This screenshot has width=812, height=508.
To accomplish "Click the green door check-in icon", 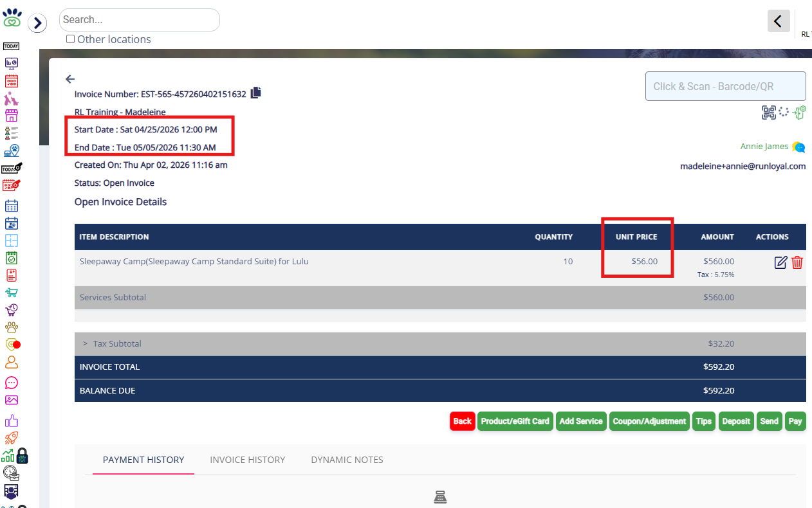I will 800,113.
